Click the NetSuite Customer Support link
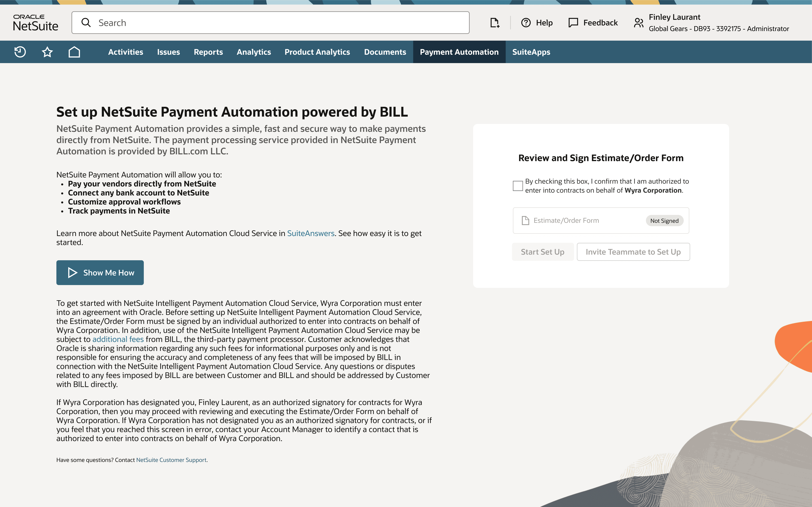The image size is (812, 507). coord(171,460)
